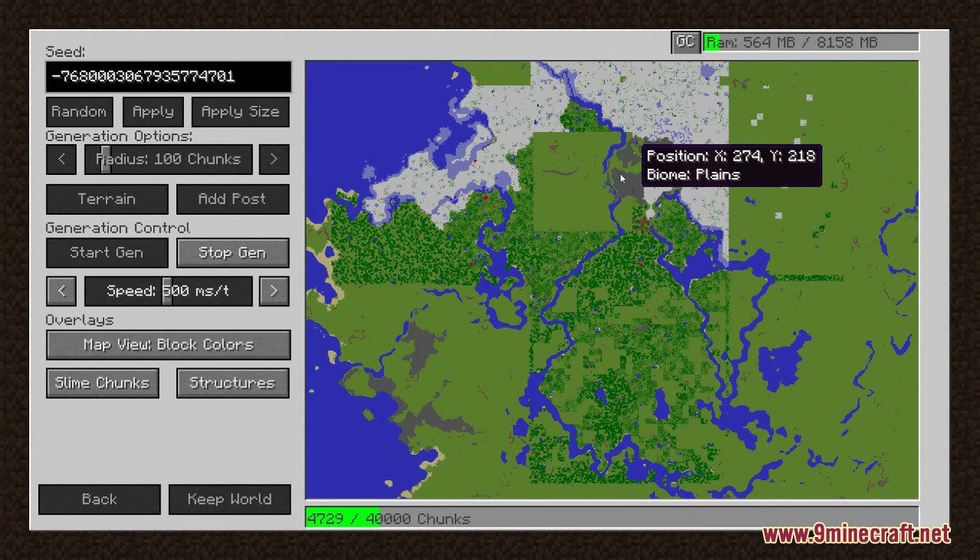The width and height of the screenshot is (980, 560).
Task: Lower speed with the left arrow
Action: point(61,292)
